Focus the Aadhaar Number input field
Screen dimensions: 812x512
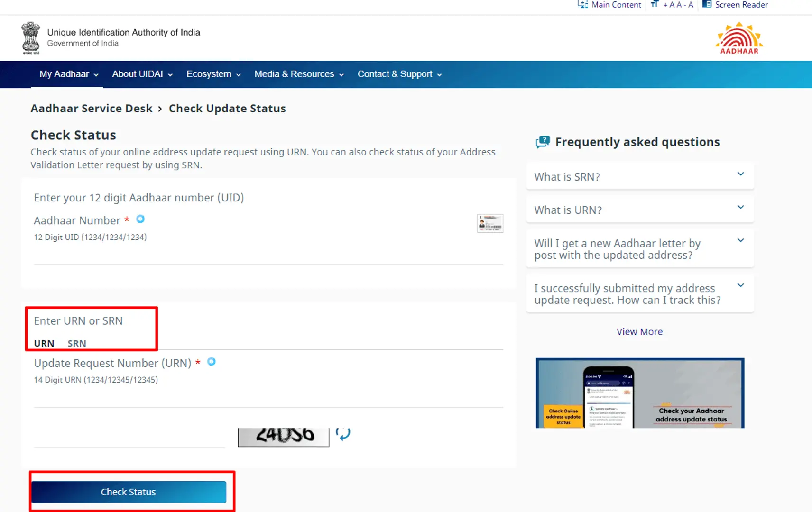pyautogui.click(x=268, y=254)
